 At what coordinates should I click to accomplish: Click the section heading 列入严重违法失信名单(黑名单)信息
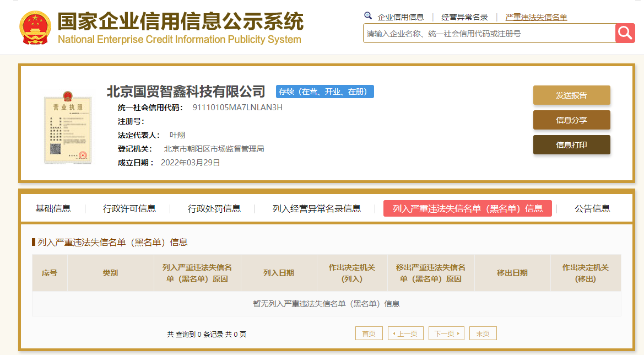[x=112, y=243]
